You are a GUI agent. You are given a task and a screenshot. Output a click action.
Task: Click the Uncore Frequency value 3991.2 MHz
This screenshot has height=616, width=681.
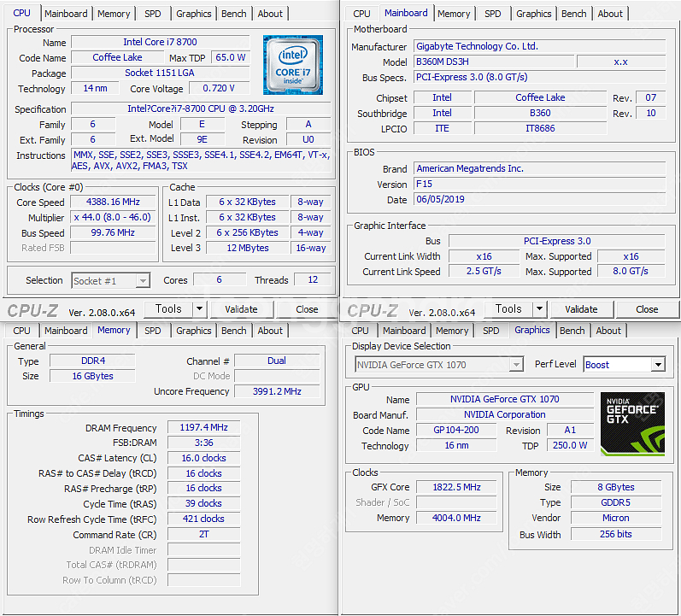coord(277,391)
